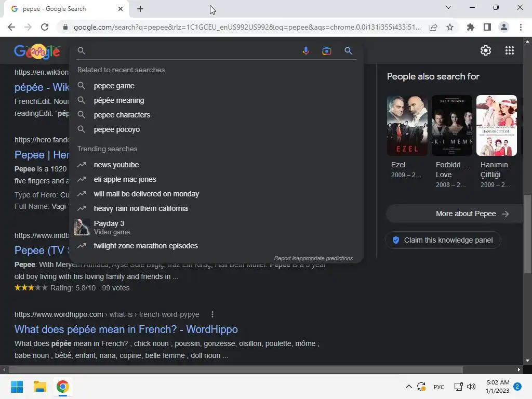The width and height of the screenshot is (532, 399).
Task: Open File Explorer from taskbar
Action: click(x=39, y=387)
